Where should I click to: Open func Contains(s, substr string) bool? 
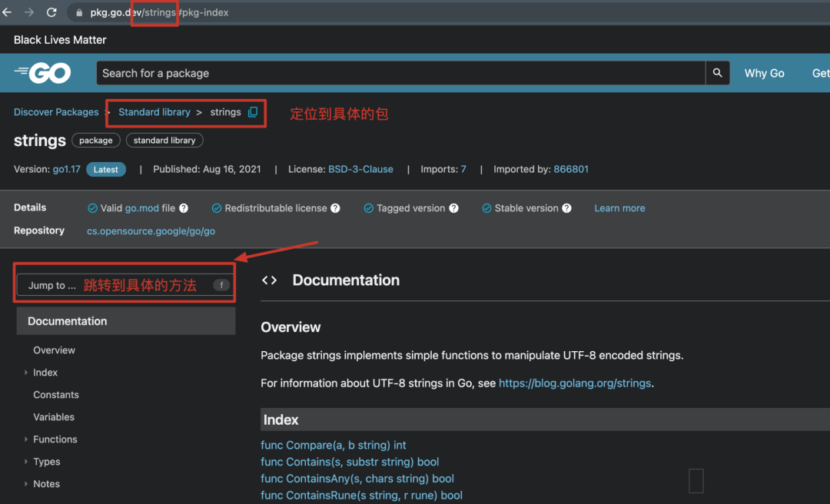[350, 462]
